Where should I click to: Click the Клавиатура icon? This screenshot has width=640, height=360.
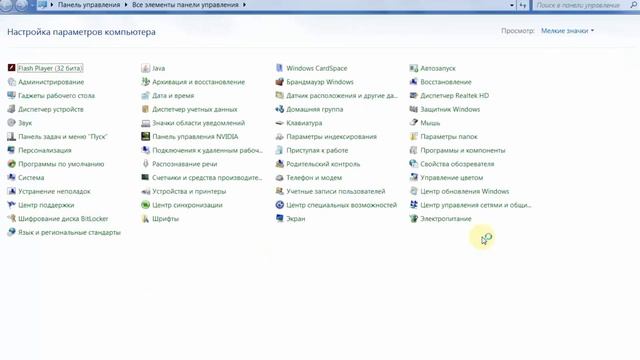(280, 123)
